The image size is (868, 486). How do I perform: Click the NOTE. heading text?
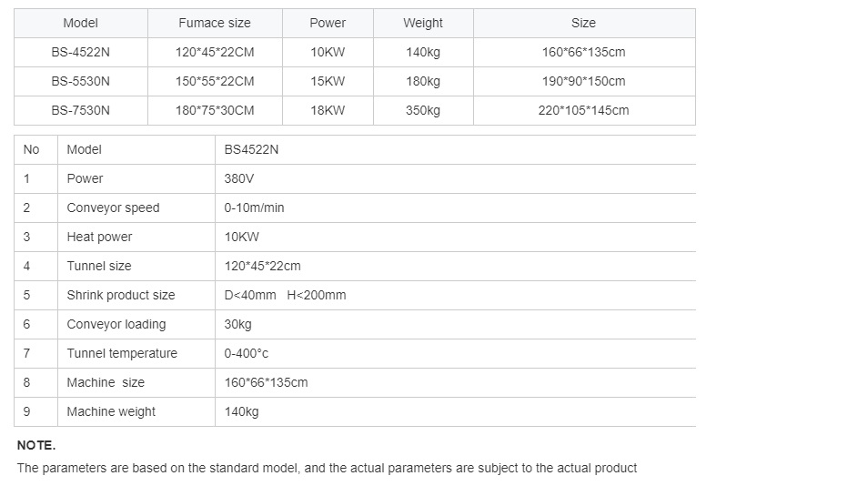click(36, 445)
